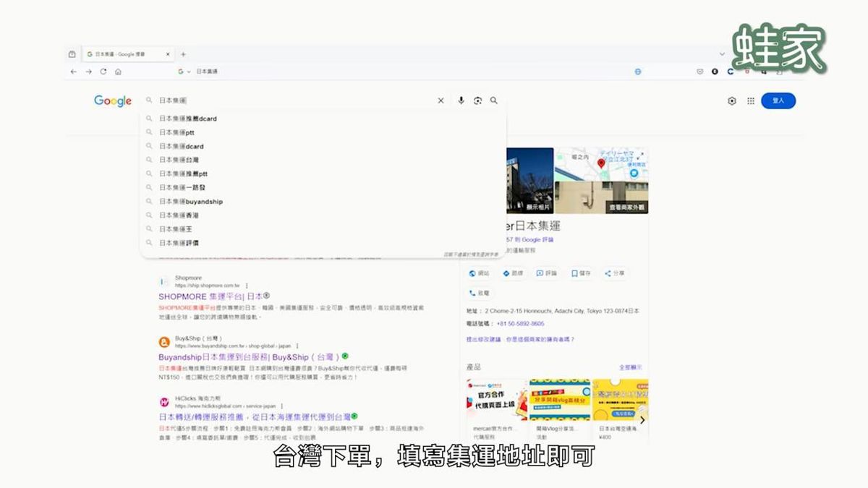Click inside the Google search text field
Image resolution: width=868 pixels, height=488 pixels.
pyautogui.click(x=289, y=100)
